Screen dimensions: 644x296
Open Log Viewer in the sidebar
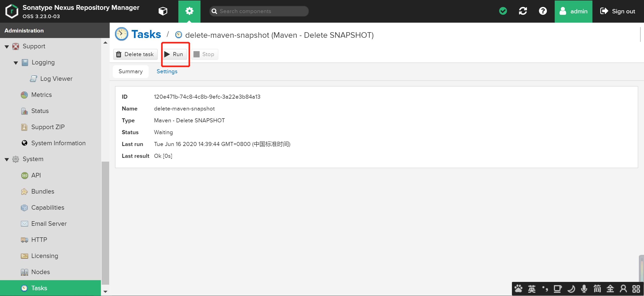tap(56, 79)
